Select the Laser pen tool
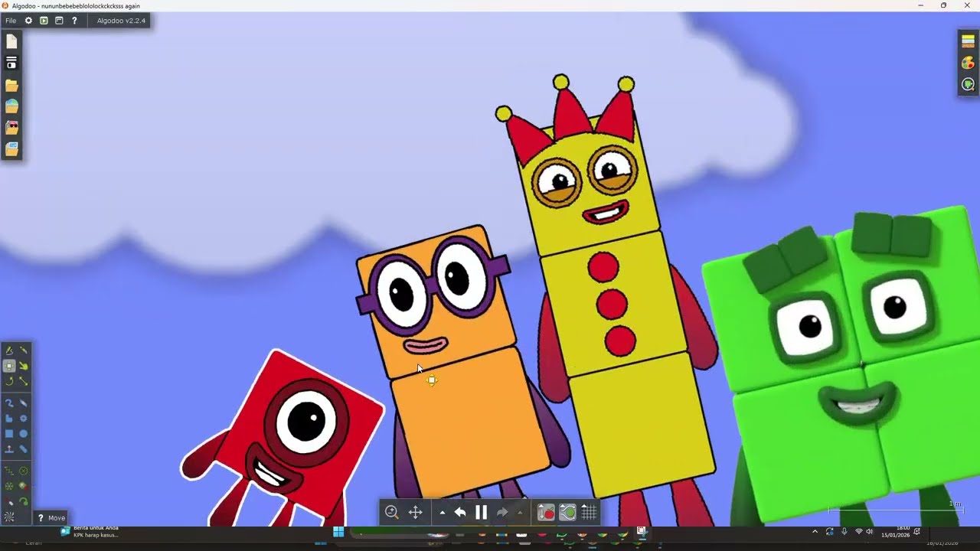Screen dimensions: 980x551 coord(9,502)
